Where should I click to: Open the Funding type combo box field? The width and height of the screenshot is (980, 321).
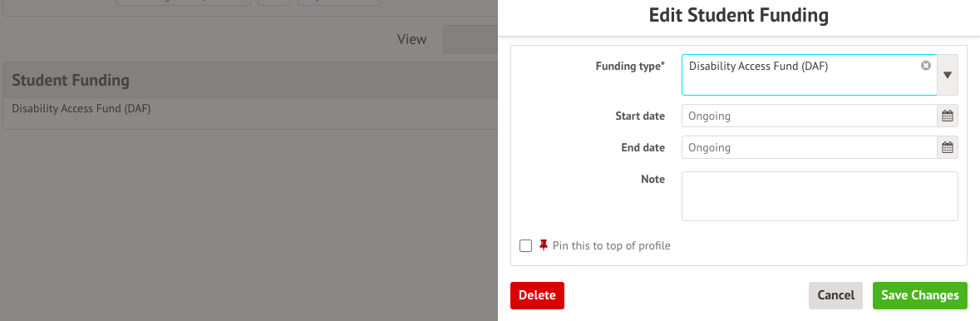[810, 75]
